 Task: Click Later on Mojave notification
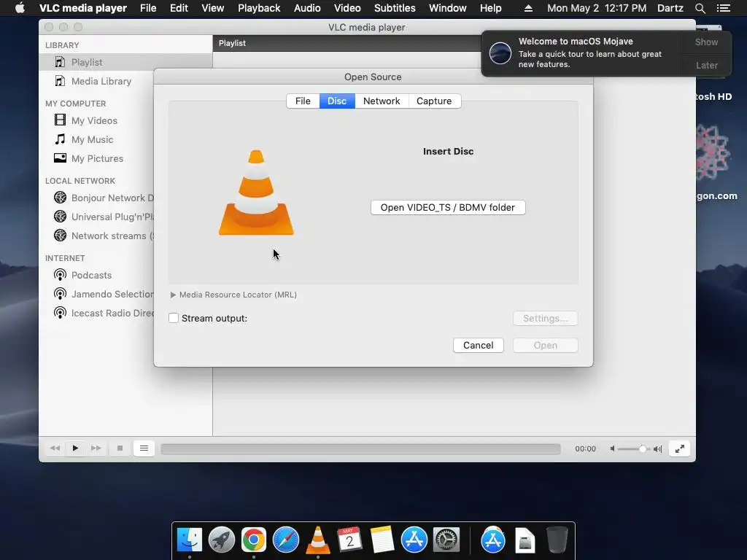coord(706,65)
